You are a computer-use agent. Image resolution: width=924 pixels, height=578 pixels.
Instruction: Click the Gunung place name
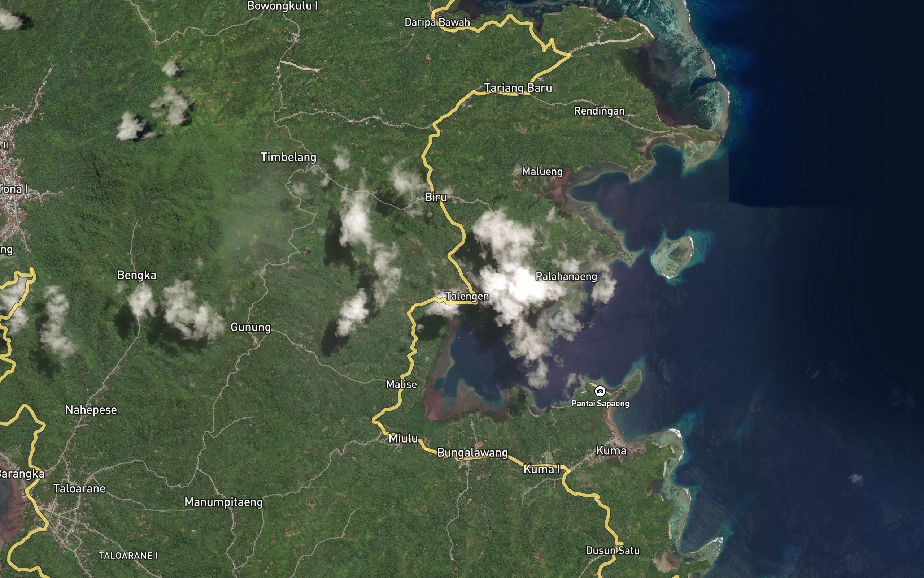point(250,327)
